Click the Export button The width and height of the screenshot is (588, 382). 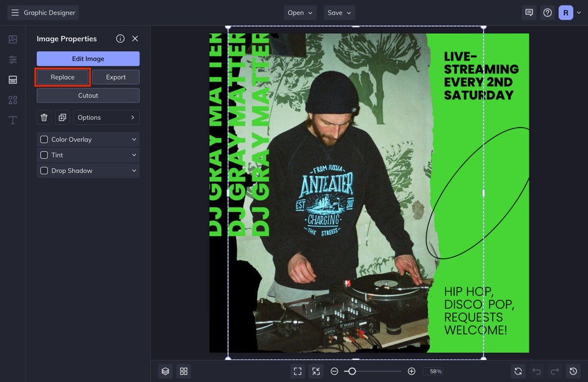point(115,77)
